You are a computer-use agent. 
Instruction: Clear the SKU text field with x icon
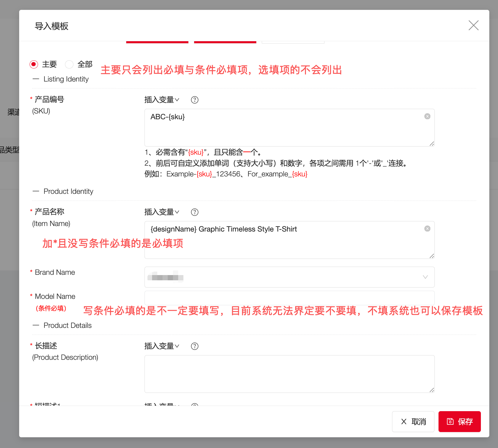427,116
